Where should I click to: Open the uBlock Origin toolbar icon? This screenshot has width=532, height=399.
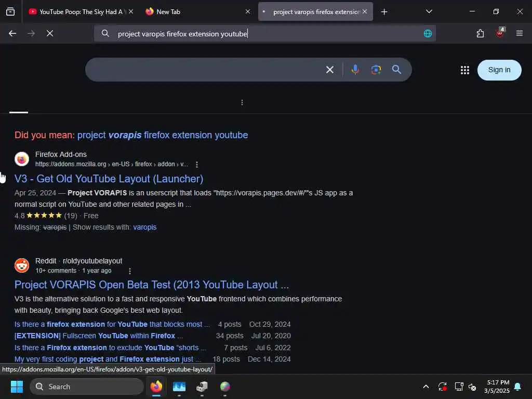coord(500,33)
